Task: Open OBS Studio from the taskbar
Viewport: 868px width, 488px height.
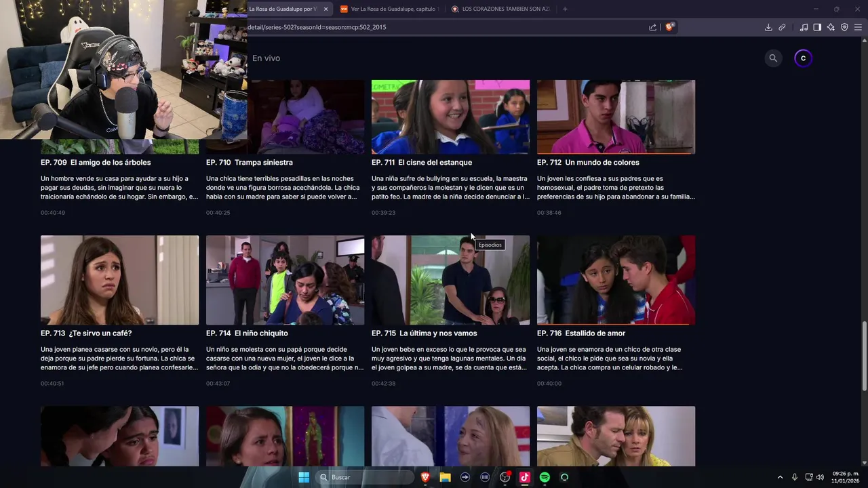Action: click(505, 477)
